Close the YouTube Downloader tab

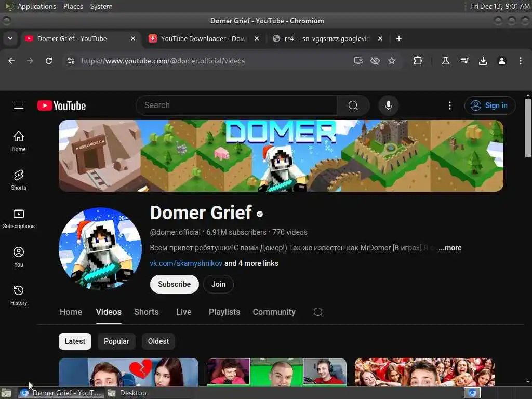[x=257, y=38]
